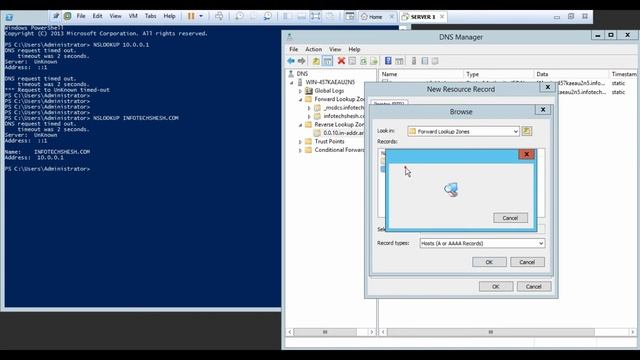Click the new record page icon in toolbar
The width and height of the screenshot is (640, 360).
424,61
